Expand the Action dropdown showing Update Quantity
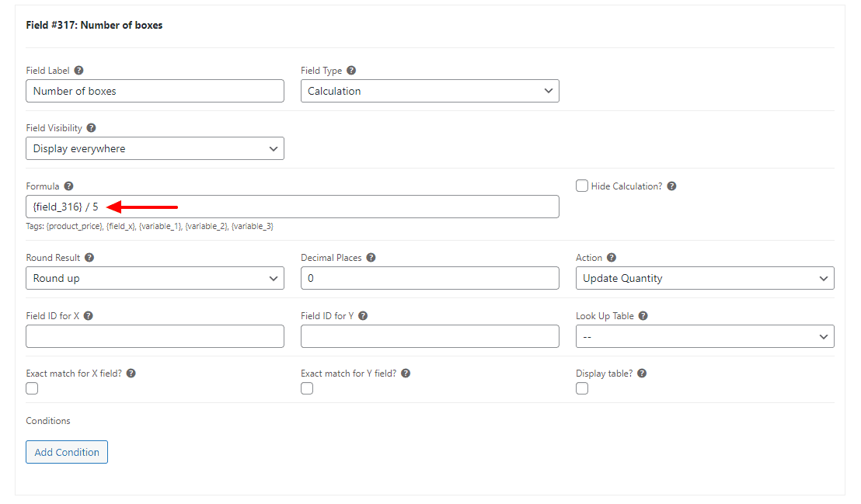861x504 pixels. (705, 278)
